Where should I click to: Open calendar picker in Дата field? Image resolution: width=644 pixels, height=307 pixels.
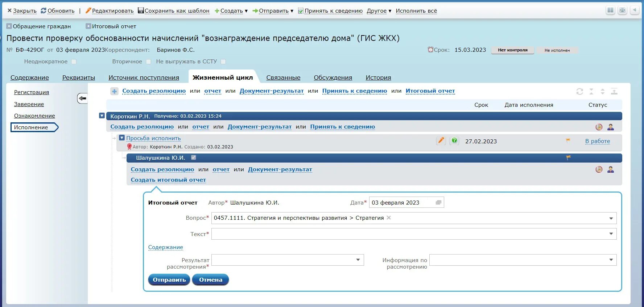tap(438, 202)
